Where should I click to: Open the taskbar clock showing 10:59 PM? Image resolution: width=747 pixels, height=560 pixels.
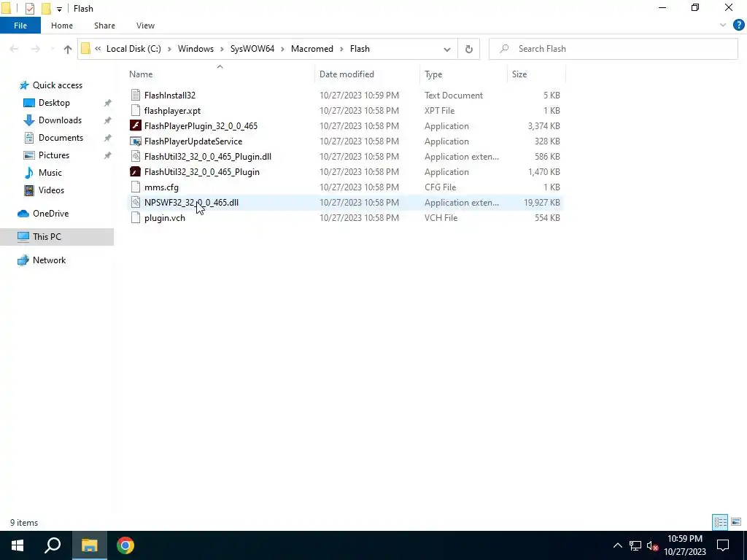point(684,545)
